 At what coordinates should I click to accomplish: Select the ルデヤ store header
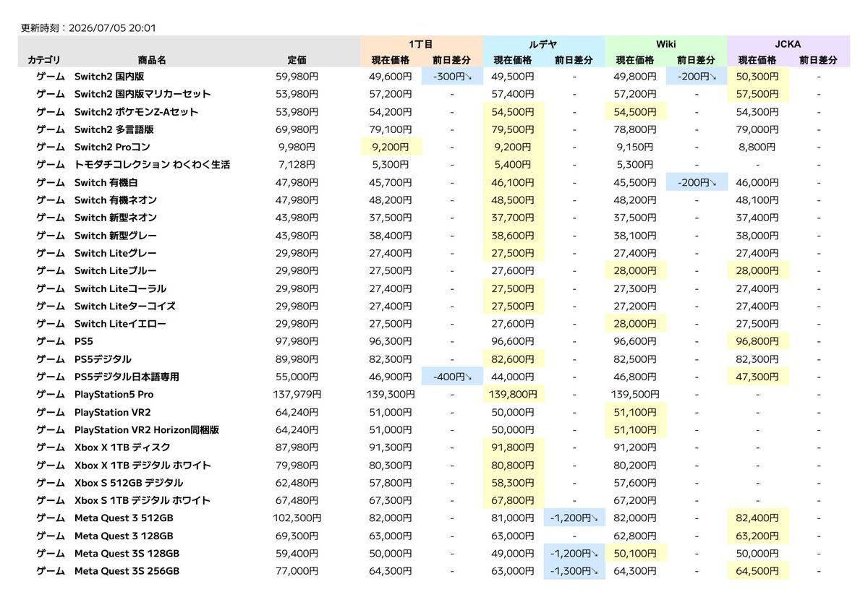[543, 44]
